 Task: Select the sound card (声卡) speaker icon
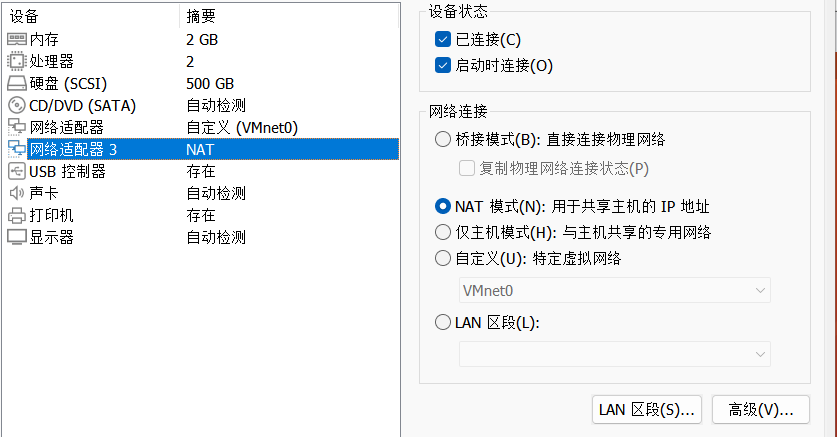[17, 193]
